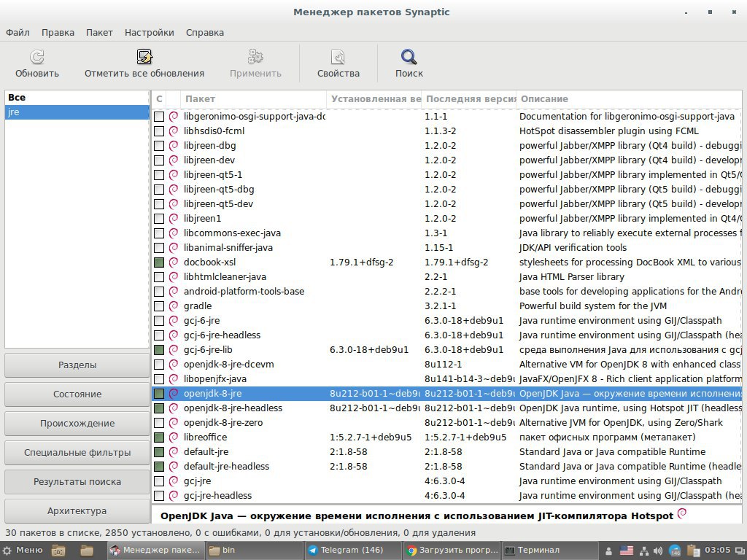The width and height of the screenshot is (747, 560).
Task: Click the network tray icon
Action: pyautogui.click(x=643, y=551)
